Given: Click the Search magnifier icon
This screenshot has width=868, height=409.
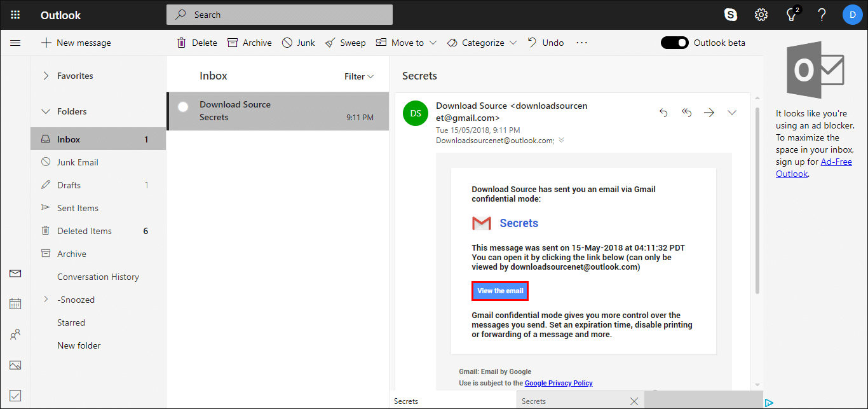Looking at the screenshot, I should [x=181, y=15].
